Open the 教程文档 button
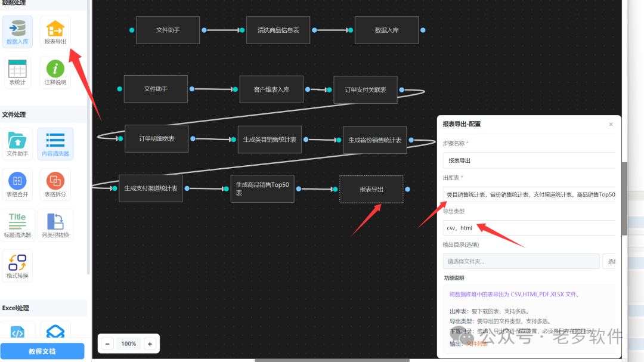Screen dimensions: 644x362 coord(42,351)
